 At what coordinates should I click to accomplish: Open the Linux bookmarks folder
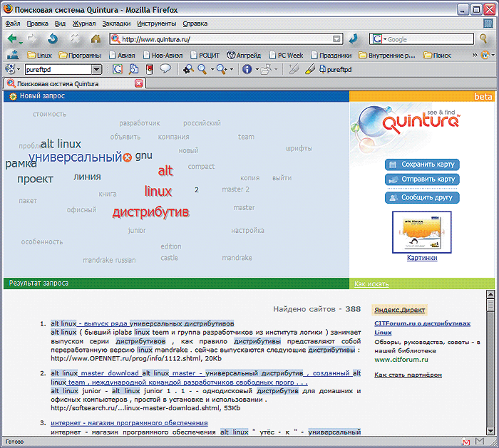click(x=40, y=56)
